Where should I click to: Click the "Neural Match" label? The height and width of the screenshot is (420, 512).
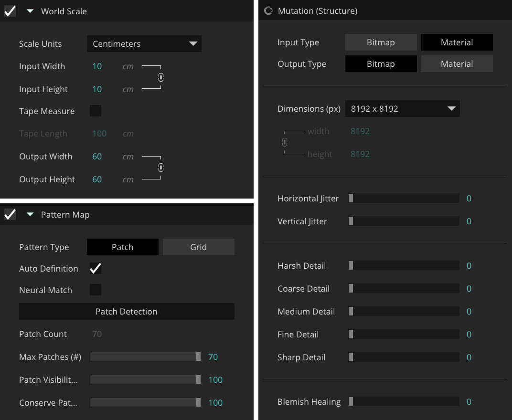(46, 290)
